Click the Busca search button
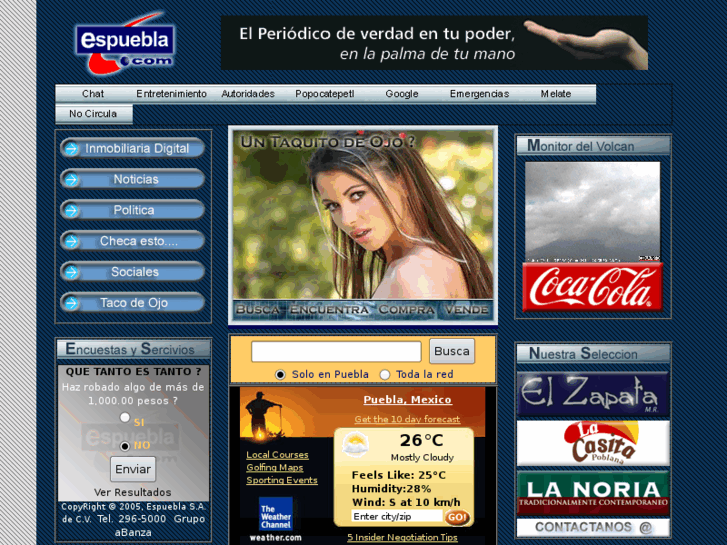727x545 pixels. (452, 351)
